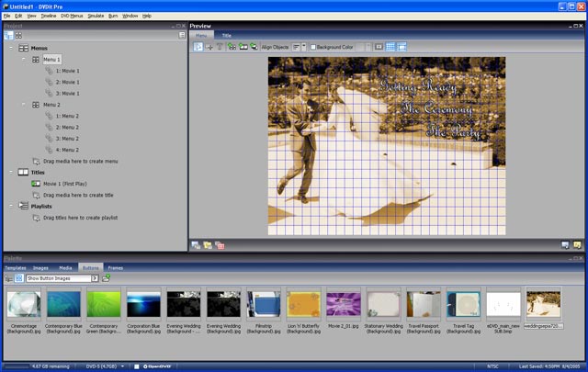Click the red delete icon below preview

tap(220, 245)
